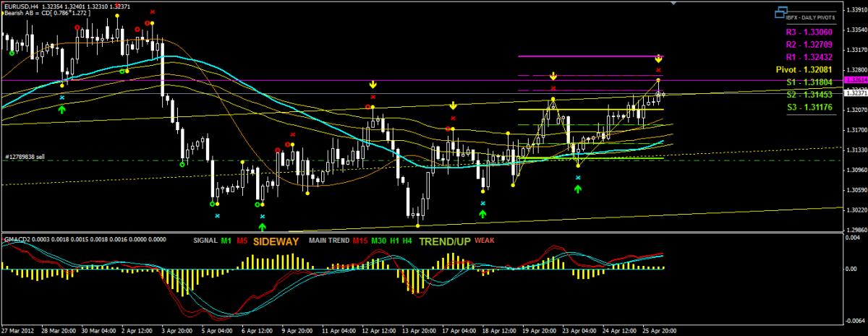Screen dimensions: 868x336
Task: Select the R2 - 1.32709 pivot label
Action: pos(808,44)
